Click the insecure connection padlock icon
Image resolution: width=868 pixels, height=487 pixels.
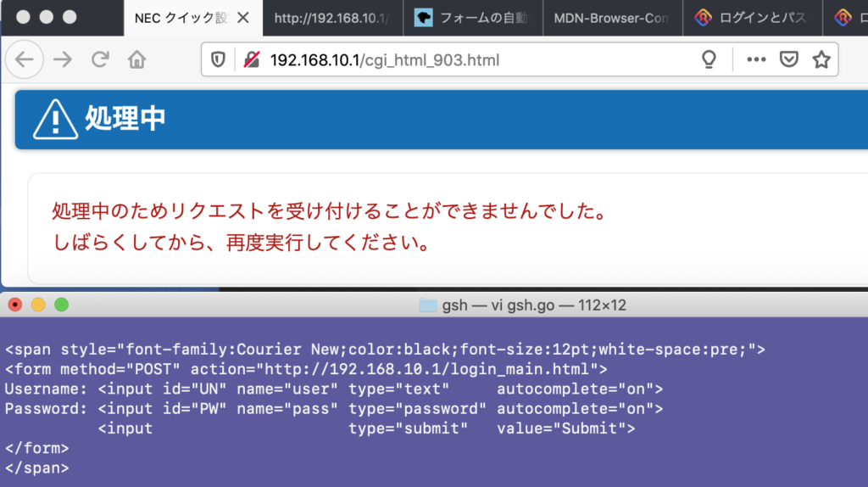(251, 59)
